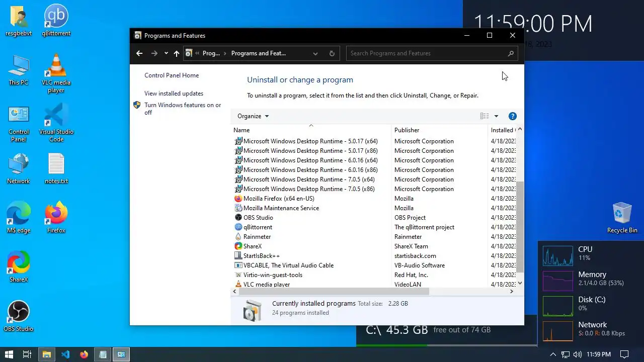Expand breadcrumb chevrons before Prog...
This screenshot has width=644, height=362.
pos(197,53)
